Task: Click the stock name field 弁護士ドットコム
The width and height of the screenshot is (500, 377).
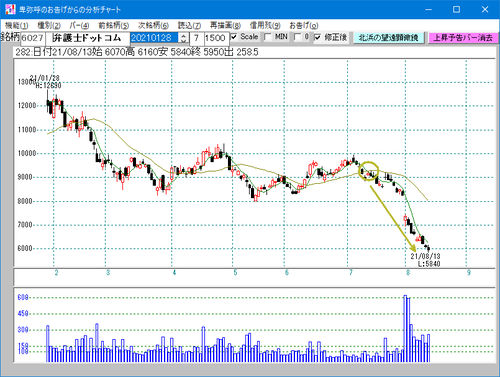Action: coord(87,38)
